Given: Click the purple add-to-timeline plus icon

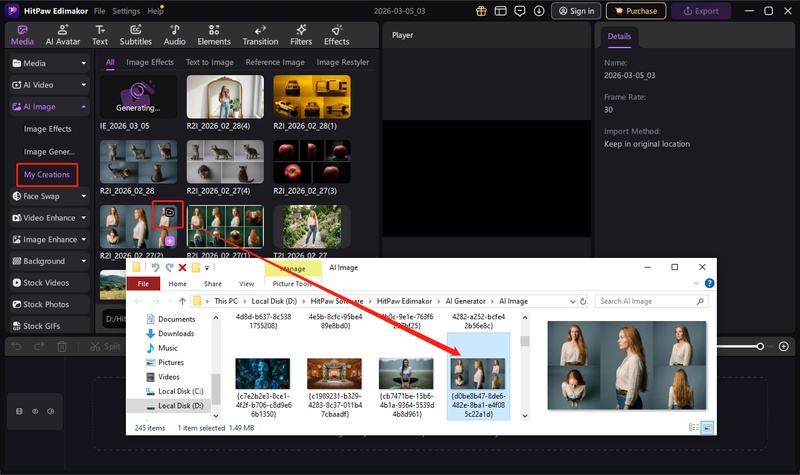Looking at the screenshot, I should coord(170,241).
